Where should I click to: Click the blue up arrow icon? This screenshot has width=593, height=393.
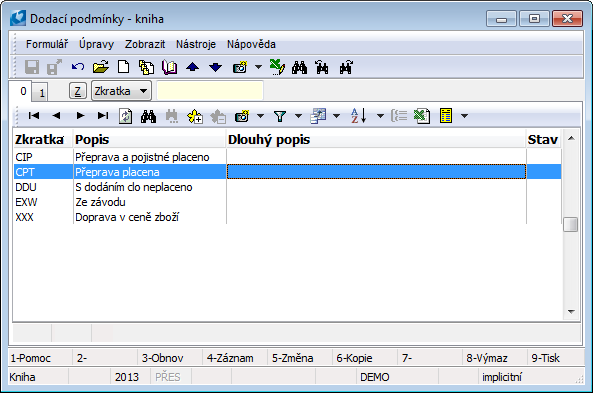[x=192, y=67]
